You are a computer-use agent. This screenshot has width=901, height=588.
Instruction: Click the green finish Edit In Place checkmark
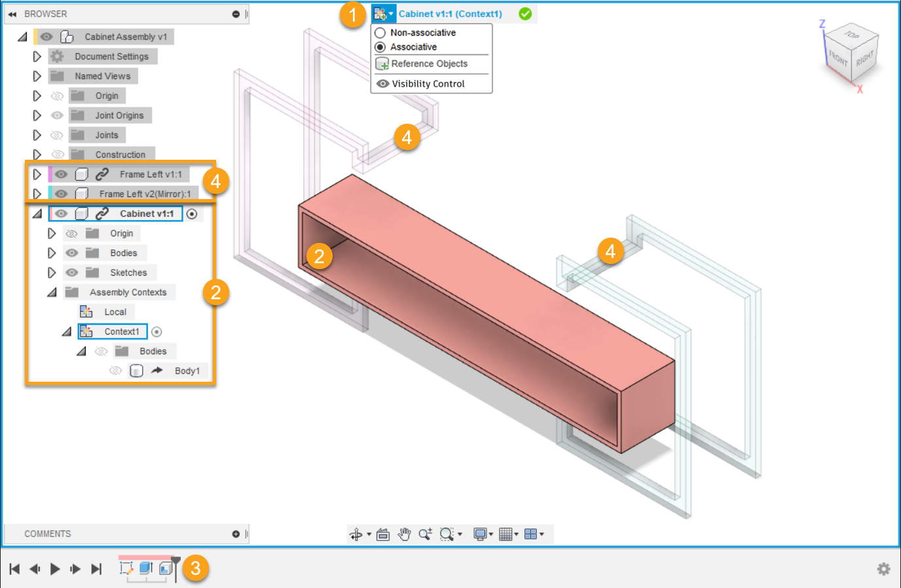coord(525,14)
